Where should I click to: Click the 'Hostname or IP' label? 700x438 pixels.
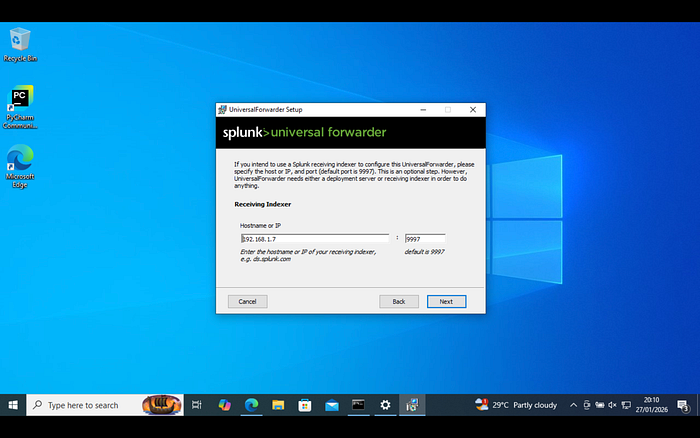pyautogui.click(x=260, y=225)
